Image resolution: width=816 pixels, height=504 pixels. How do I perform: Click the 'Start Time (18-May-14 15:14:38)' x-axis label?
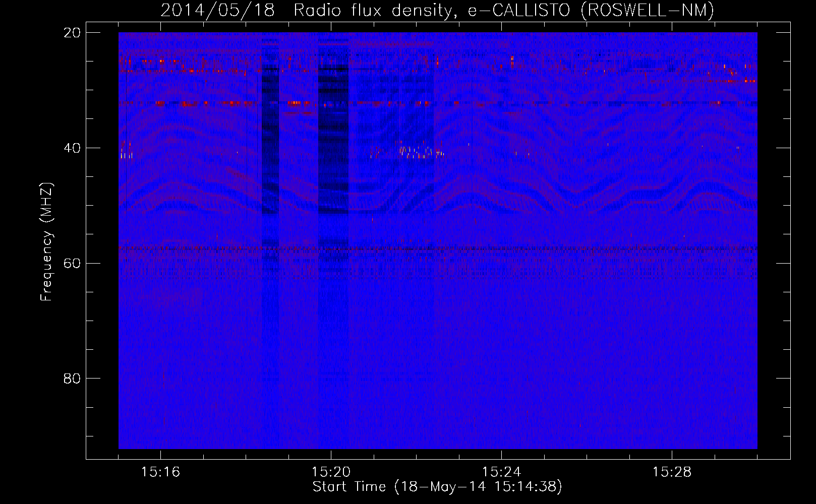pyautogui.click(x=437, y=487)
